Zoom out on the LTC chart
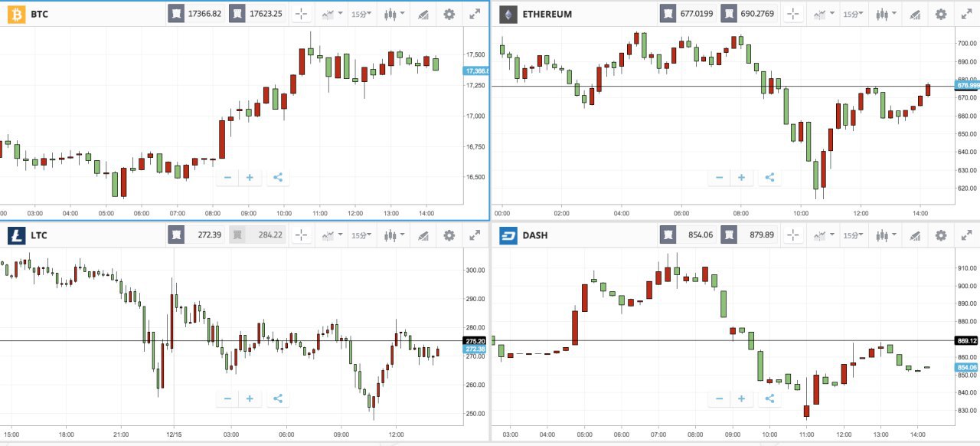The image size is (980, 446). [227, 398]
